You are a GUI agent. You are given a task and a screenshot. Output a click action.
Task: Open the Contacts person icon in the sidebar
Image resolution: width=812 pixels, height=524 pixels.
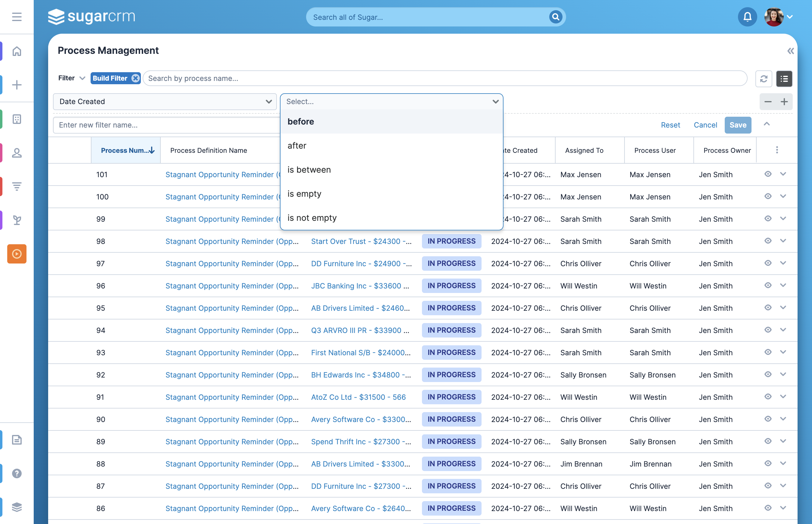[17, 153]
